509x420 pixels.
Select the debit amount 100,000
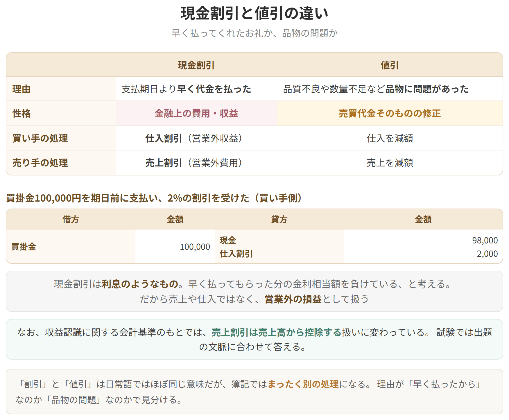click(x=195, y=247)
